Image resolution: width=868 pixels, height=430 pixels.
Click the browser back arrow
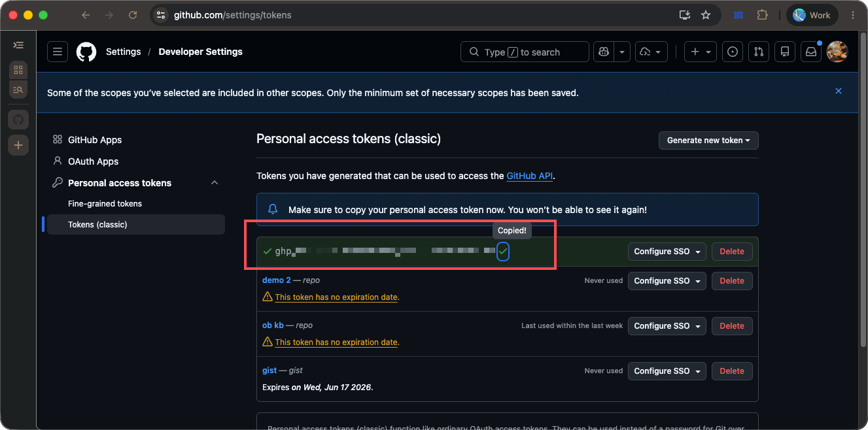(86, 15)
